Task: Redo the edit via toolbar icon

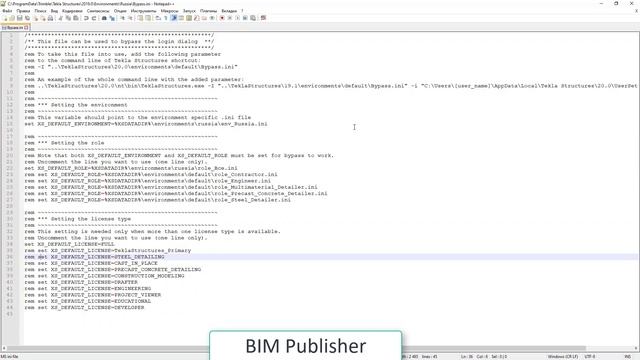Action: [94, 18]
